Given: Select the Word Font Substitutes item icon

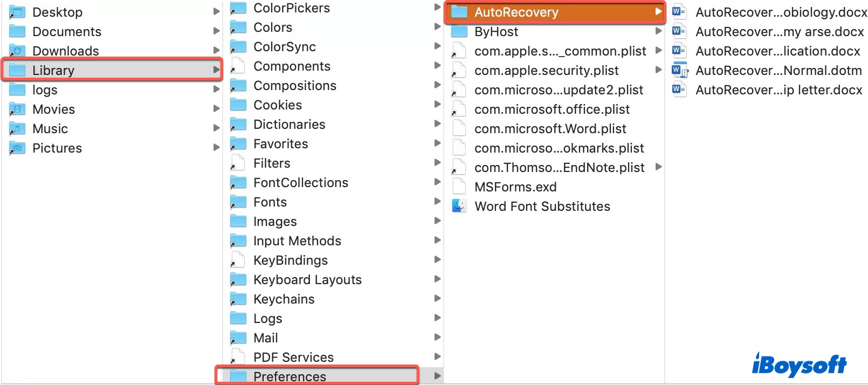Looking at the screenshot, I should point(459,206).
